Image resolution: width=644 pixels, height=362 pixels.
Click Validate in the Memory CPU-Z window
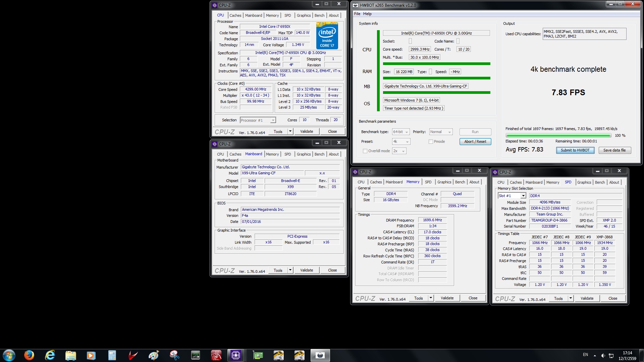[x=447, y=298]
